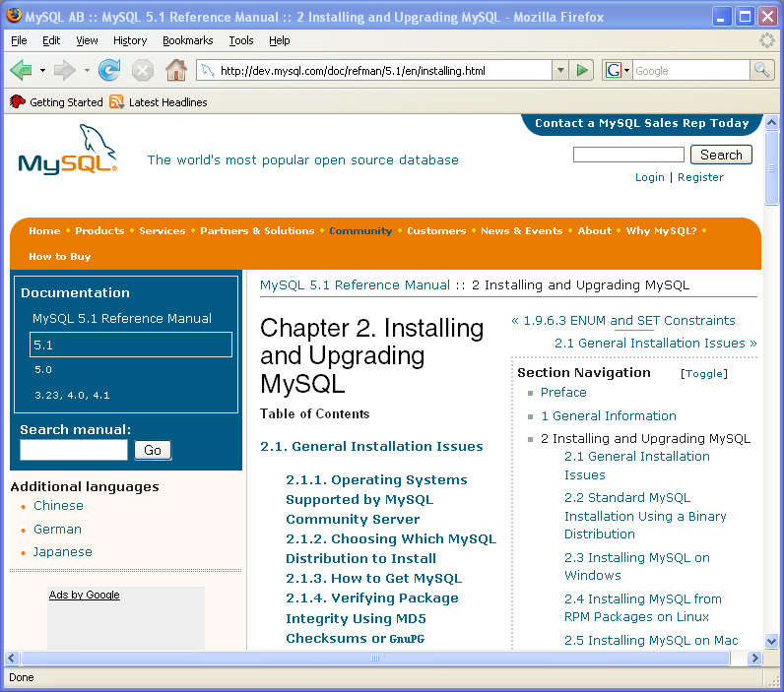Toggle the Section Navigation panel
Screen dimensions: 784x692
[x=704, y=374]
